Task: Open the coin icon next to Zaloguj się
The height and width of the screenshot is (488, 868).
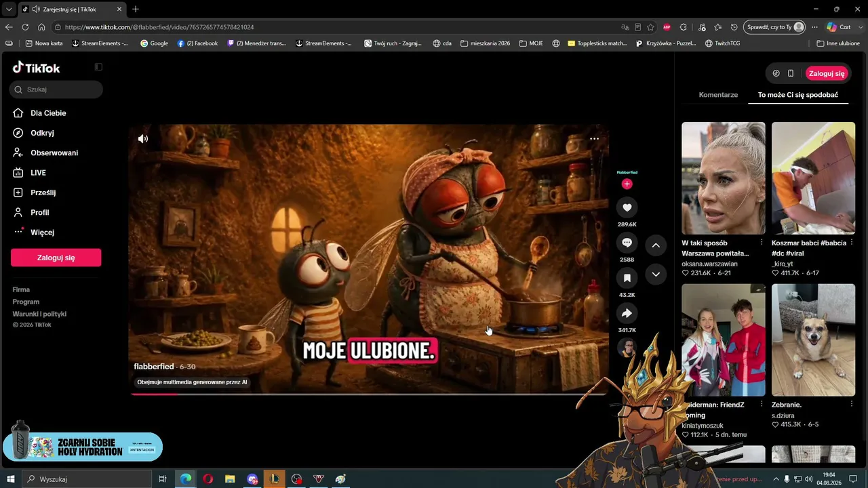Action: [776, 73]
